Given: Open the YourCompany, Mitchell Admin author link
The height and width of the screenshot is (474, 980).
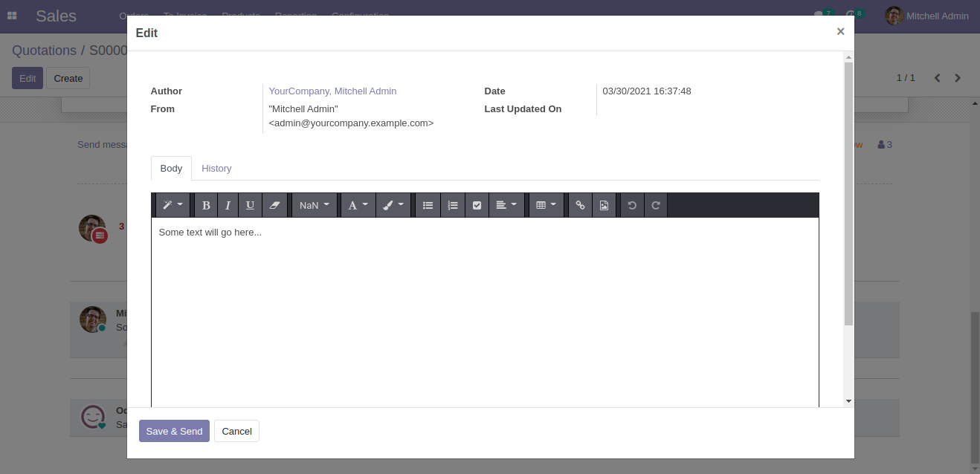Looking at the screenshot, I should tap(332, 91).
